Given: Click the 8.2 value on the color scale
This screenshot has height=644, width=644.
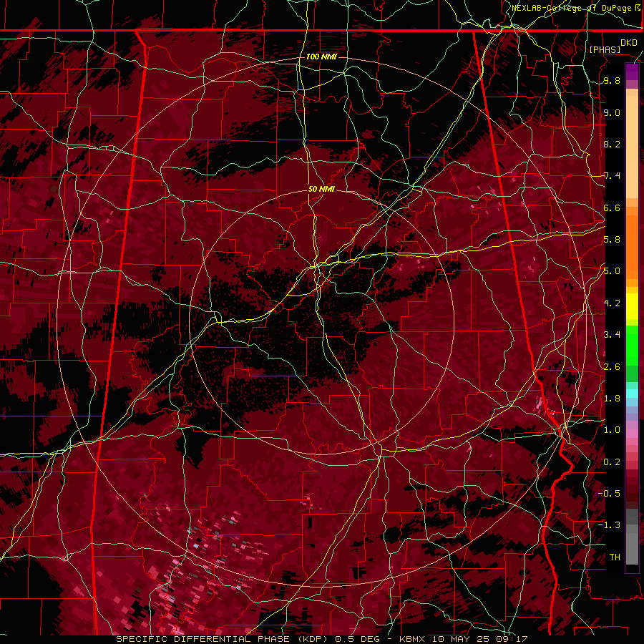Looking at the screenshot, I should point(612,144).
